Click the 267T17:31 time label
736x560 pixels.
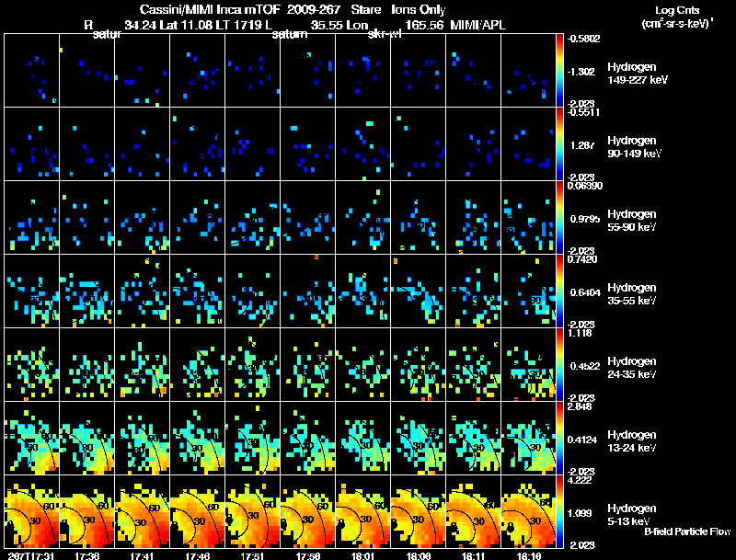(x=29, y=555)
